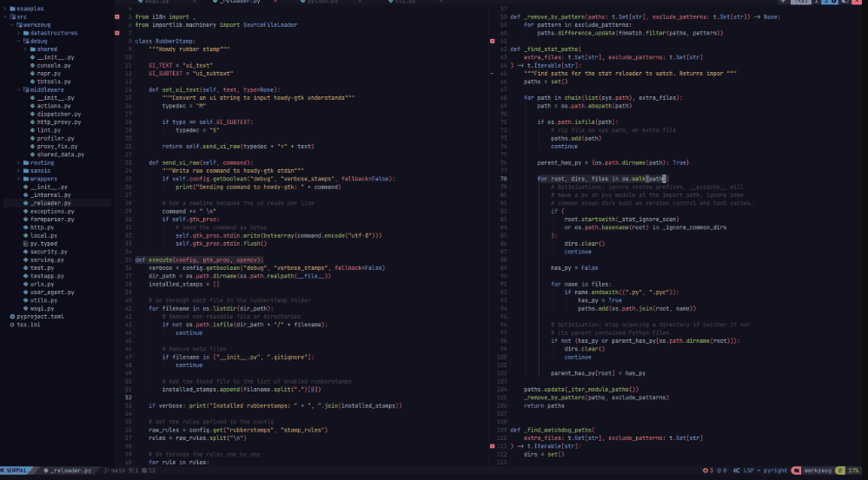Click the git branch icon in status bar
The image size is (868, 480).
click(x=107, y=470)
